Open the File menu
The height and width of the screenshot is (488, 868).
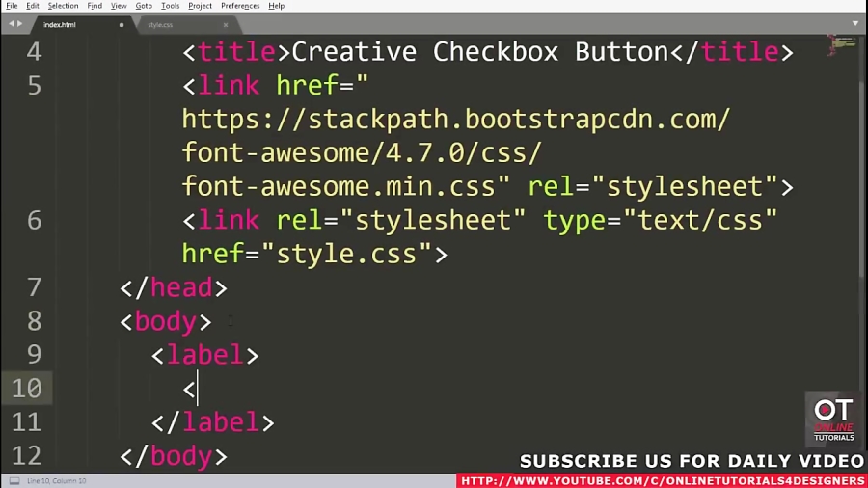tap(13, 6)
